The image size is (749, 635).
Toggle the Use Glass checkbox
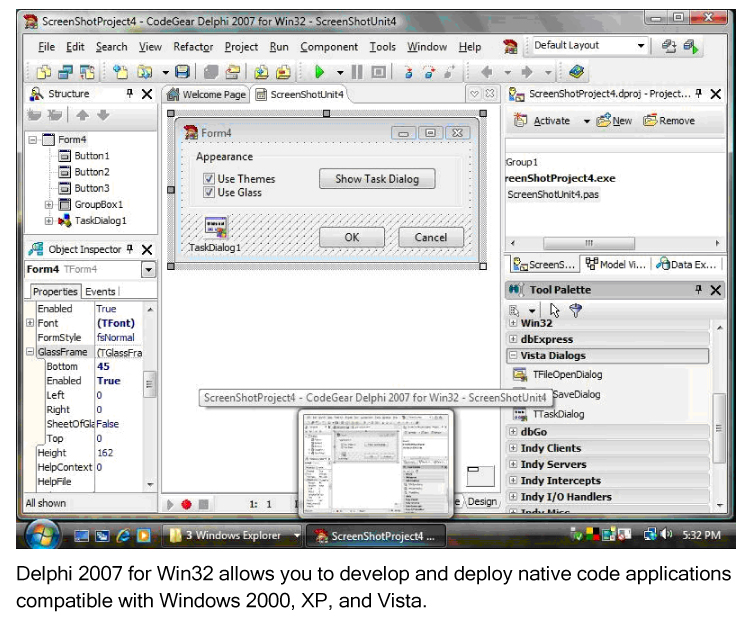209,193
